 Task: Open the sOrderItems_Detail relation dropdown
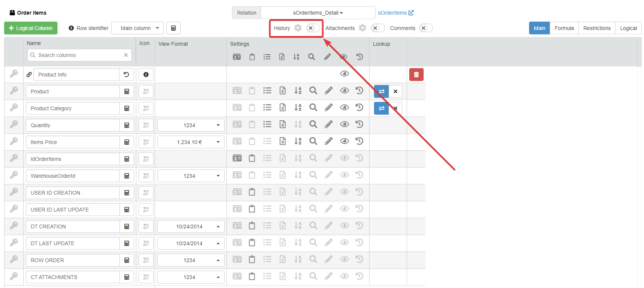(x=318, y=13)
